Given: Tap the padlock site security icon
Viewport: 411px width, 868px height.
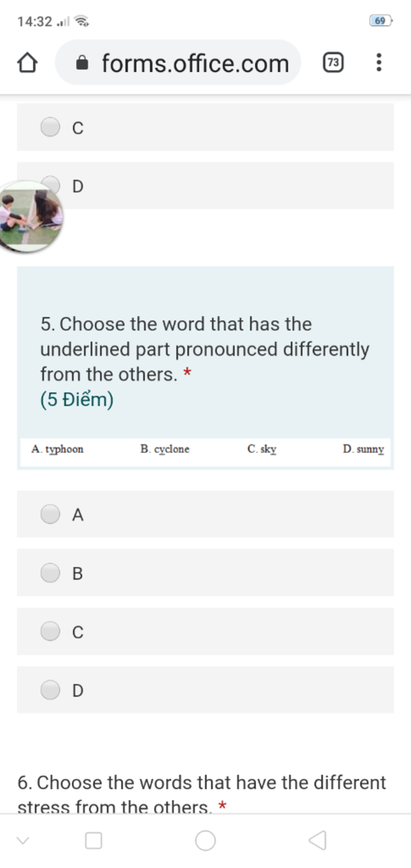Looking at the screenshot, I should tap(82, 63).
